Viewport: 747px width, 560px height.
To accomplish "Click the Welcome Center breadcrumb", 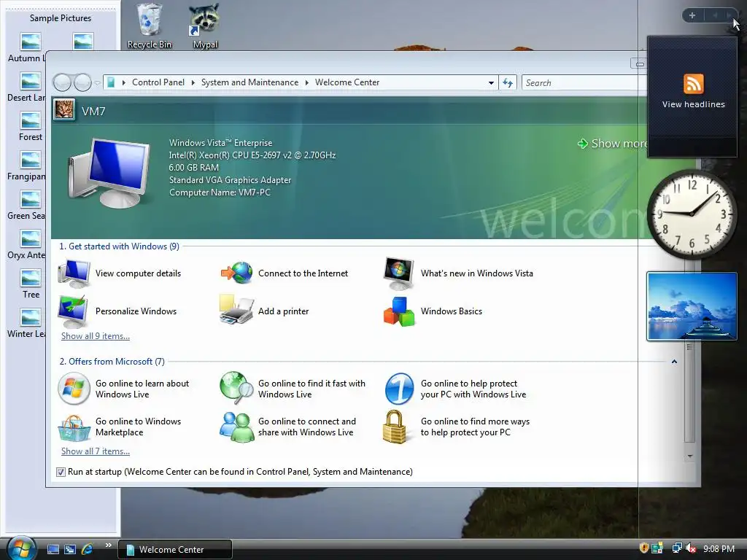I will tap(347, 82).
